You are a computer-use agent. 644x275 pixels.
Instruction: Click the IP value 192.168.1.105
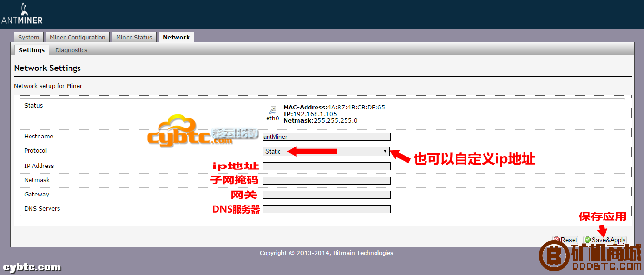315,114
